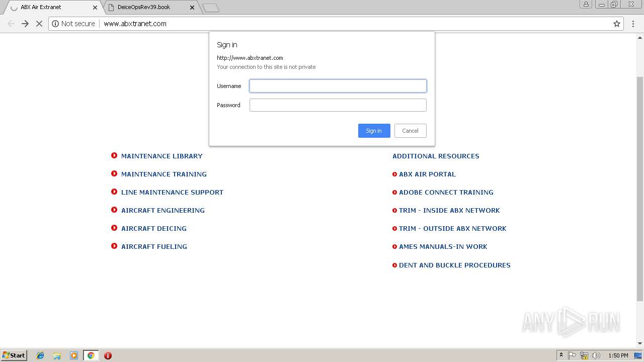Click red bullet beside ADOBE CONNECT TRAINING
Screen dimensions: 644x362
click(x=394, y=193)
